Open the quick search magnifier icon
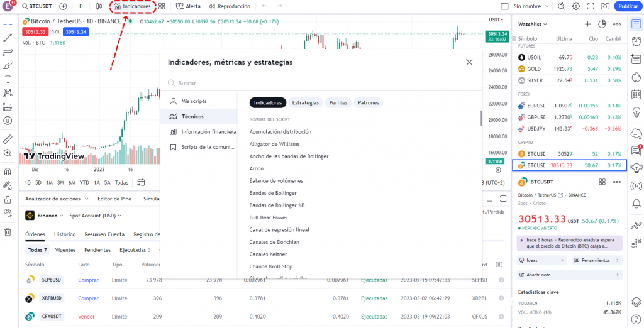 (x=562, y=6)
